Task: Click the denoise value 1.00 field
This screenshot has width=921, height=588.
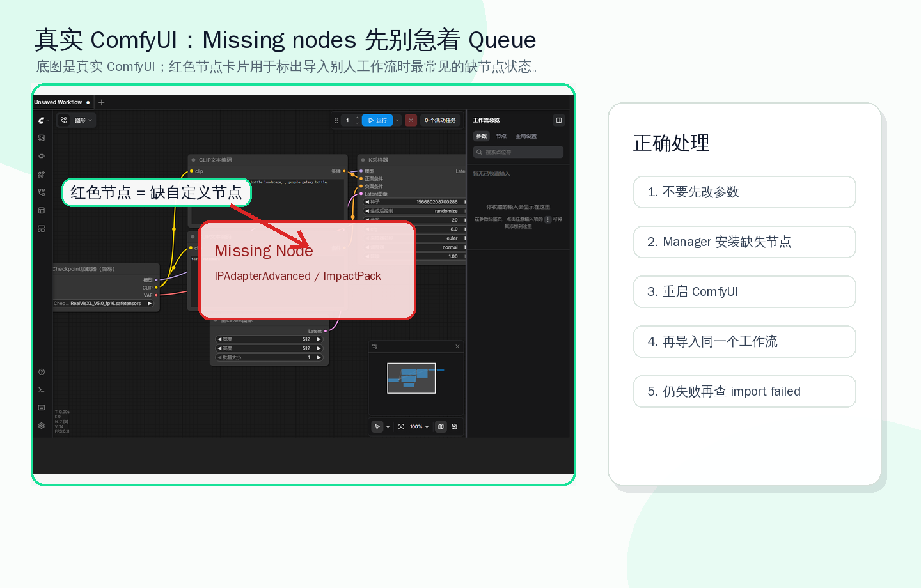Action: click(441, 256)
